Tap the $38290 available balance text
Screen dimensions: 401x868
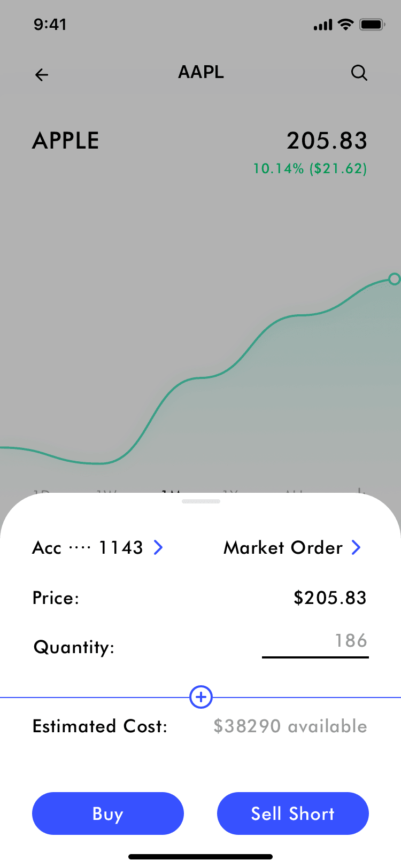coord(290,726)
